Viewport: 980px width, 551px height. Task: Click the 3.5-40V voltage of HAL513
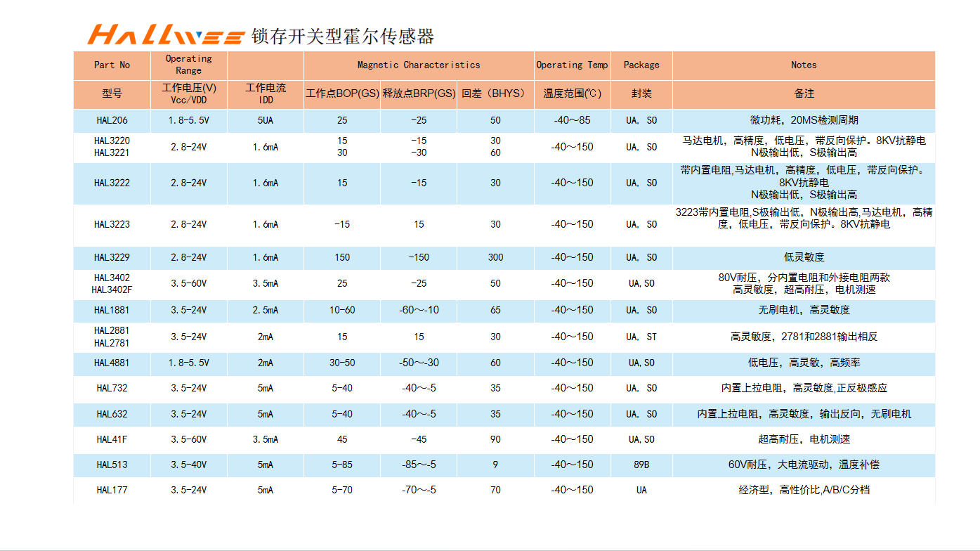(189, 465)
